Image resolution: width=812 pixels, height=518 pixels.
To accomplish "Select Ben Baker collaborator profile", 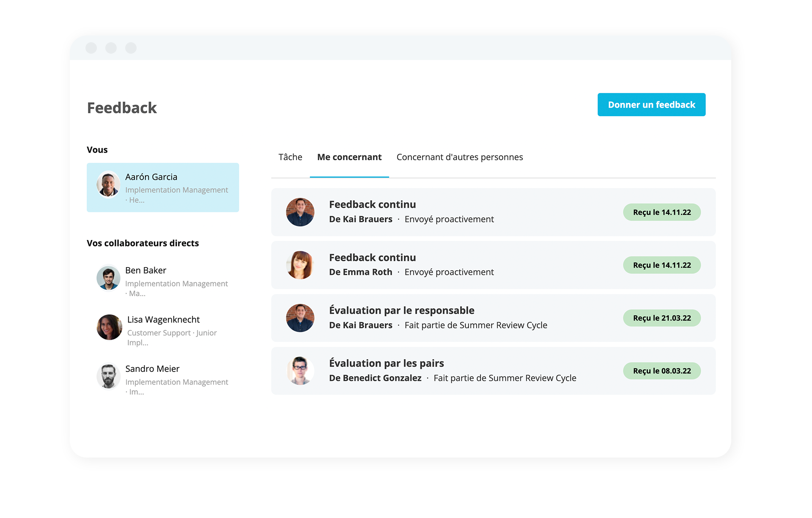I will tap(166, 280).
